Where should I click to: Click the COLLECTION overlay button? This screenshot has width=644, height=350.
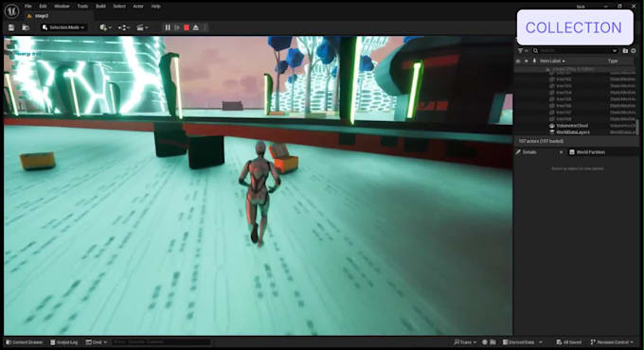[x=575, y=27]
